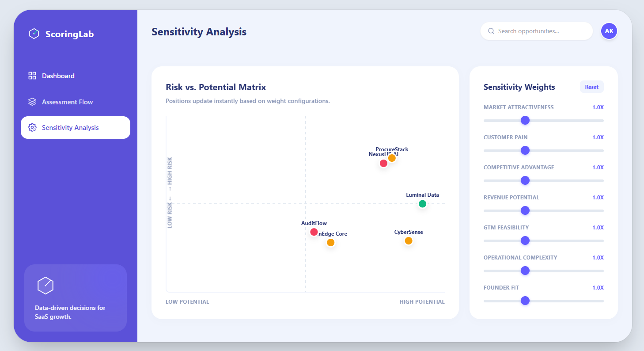Click the Sensitivity Analysis gear icon
Viewport: 644px width, 351px height.
(32, 127)
